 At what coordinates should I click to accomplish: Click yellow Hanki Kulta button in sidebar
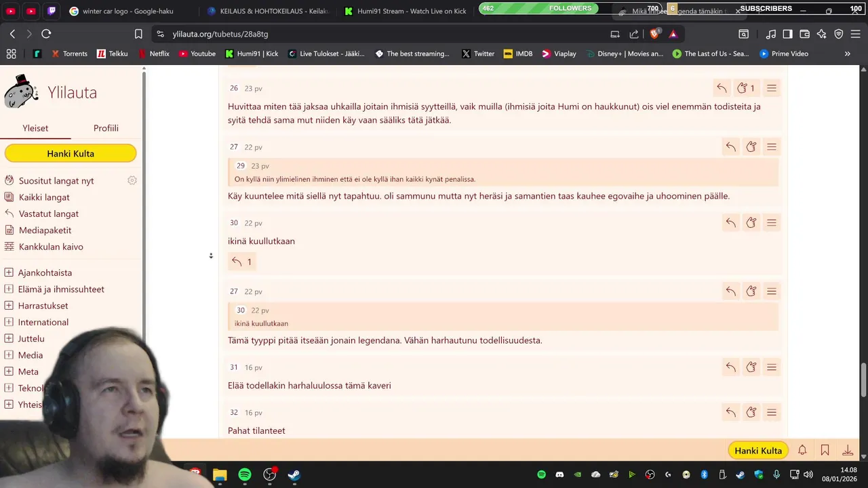[x=71, y=154]
